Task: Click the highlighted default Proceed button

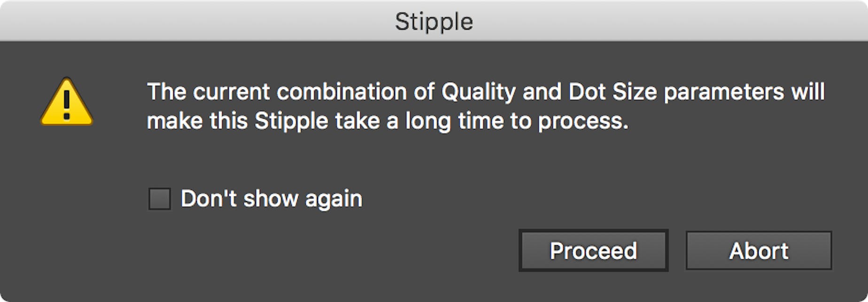Action: (x=593, y=251)
